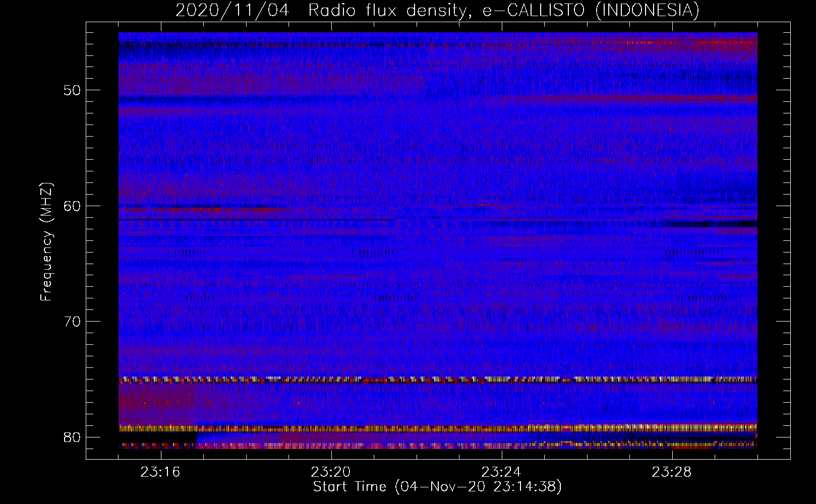Click the 23:28 time tick label
Screen dimensions: 816x504
tap(672, 472)
